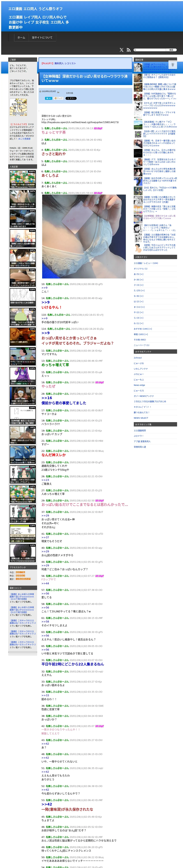183x868 pixels.
Task: Click the site title うどん祭りオフ
Action: [x=36, y=9]
